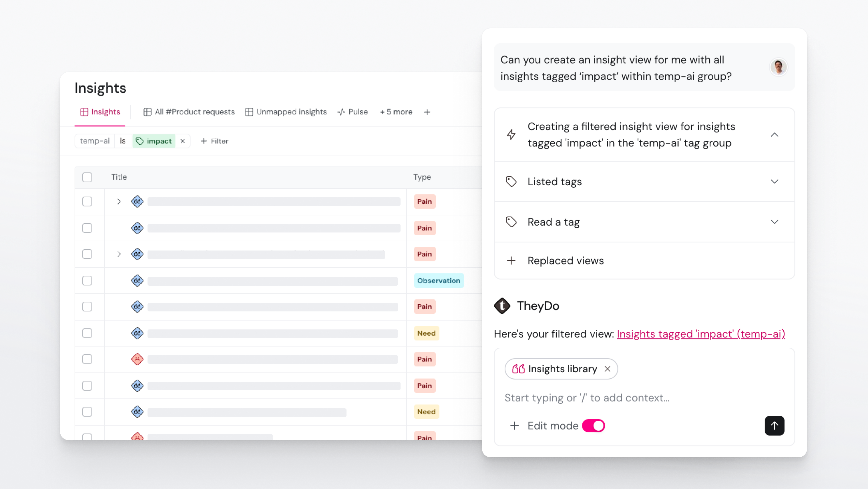Click the Replaced views label
Screen dimensions: 868x489
[x=566, y=261]
